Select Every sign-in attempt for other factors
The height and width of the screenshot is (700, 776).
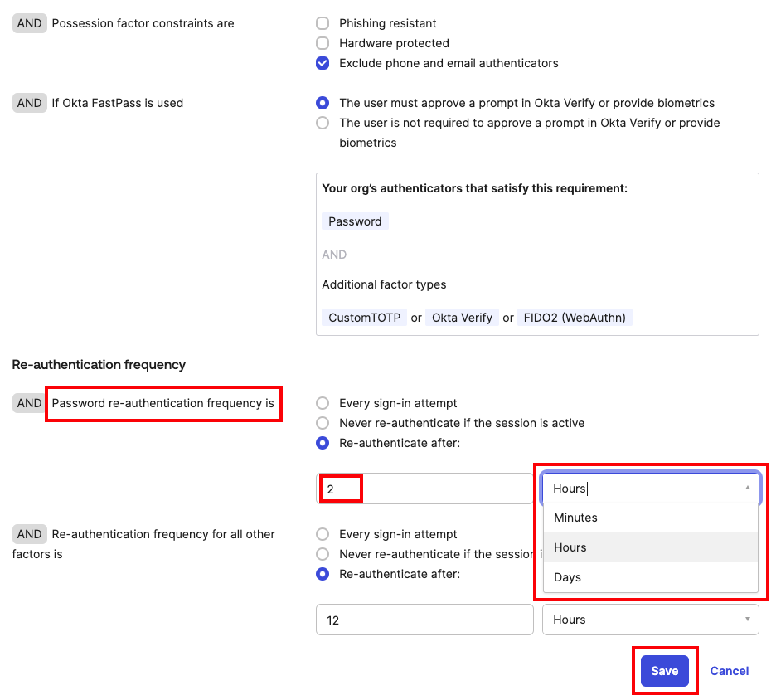pyautogui.click(x=322, y=534)
